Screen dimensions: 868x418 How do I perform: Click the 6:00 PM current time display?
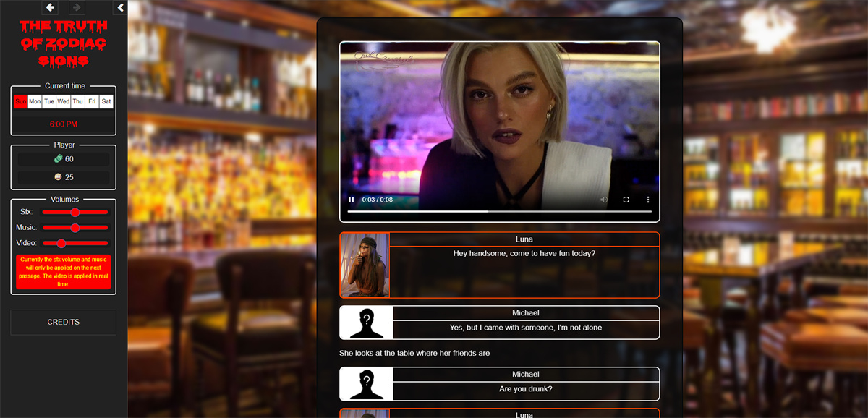(x=64, y=124)
